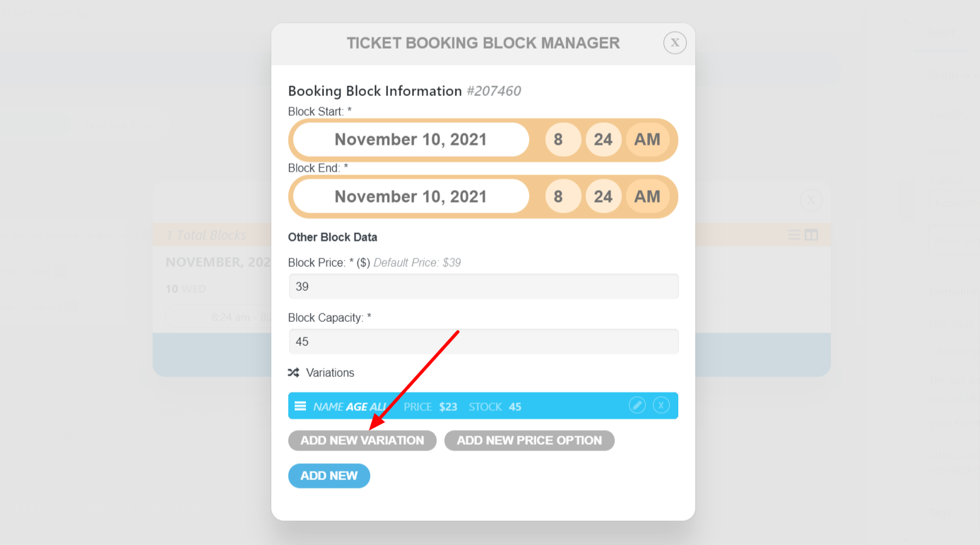Toggle Block Start AM/PM selector
Screen dimensions: 980x545
pos(647,140)
